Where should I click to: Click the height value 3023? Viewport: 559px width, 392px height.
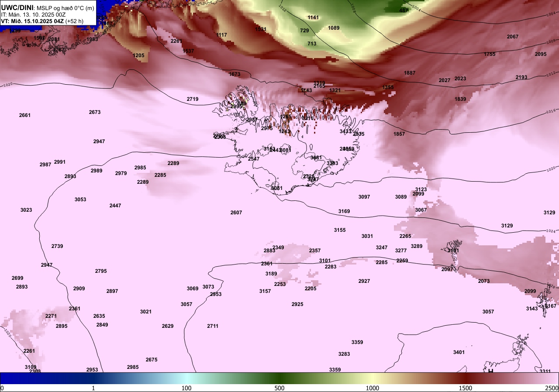coord(26,210)
